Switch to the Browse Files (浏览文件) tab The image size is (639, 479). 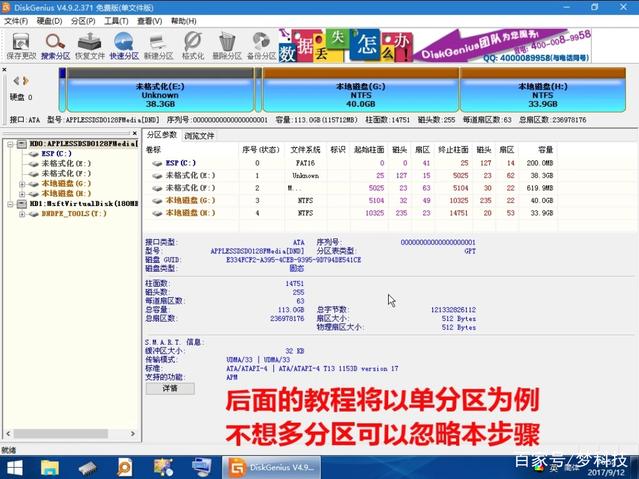(x=199, y=136)
